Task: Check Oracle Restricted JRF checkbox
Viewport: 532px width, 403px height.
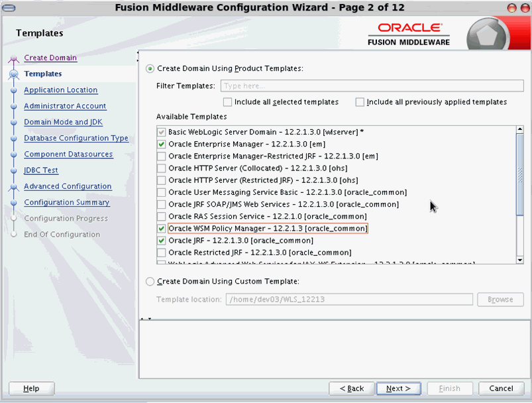Action: coord(162,253)
